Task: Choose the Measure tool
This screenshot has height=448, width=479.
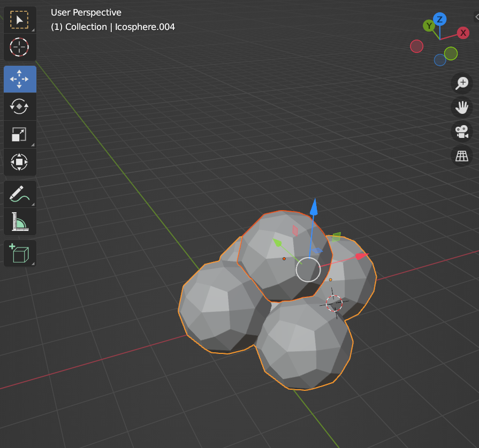Action: (20, 221)
